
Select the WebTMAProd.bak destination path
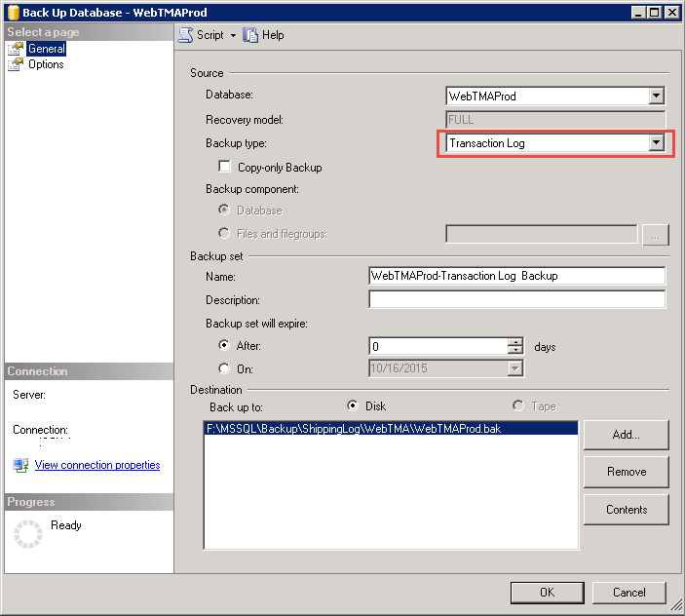pyautogui.click(x=391, y=429)
